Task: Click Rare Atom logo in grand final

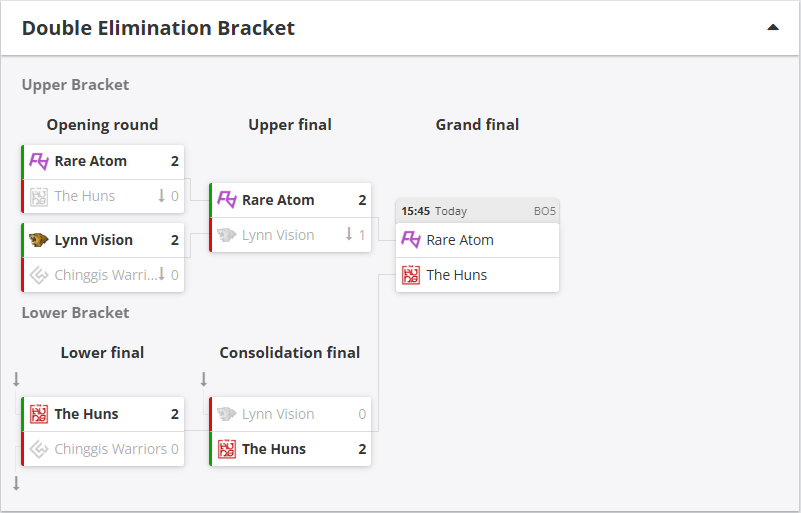Action: (411, 240)
